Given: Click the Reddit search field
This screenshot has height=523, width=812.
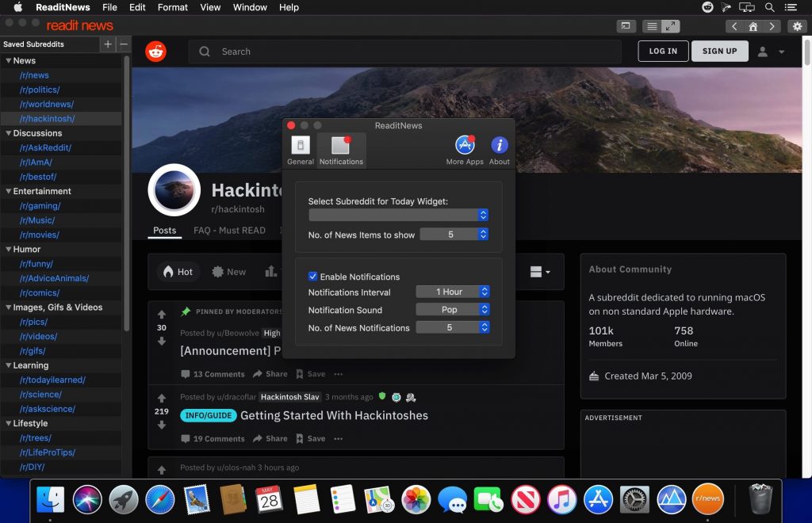Looking at the screenshot, I should [x=404, y=52].
